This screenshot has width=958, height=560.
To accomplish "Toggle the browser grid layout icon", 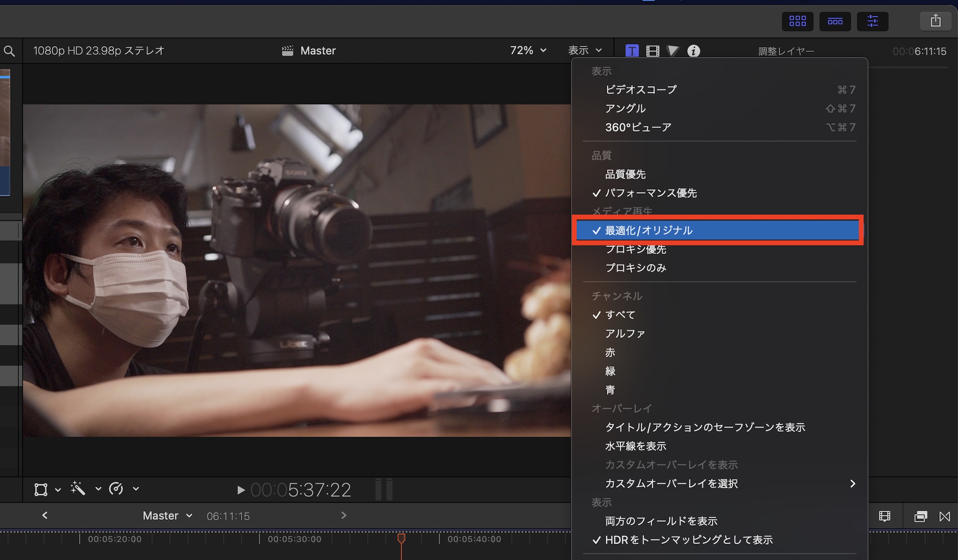I will [x=798, y=21].
